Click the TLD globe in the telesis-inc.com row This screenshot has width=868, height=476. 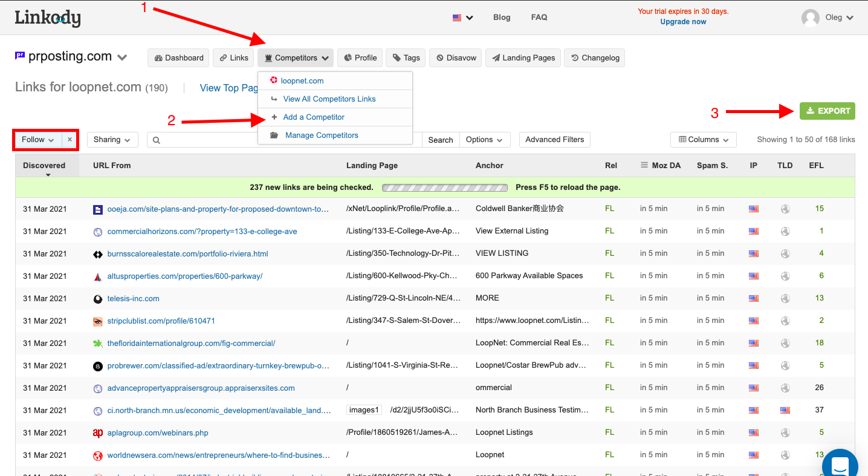pyautogui.click(x=785, y=298)
